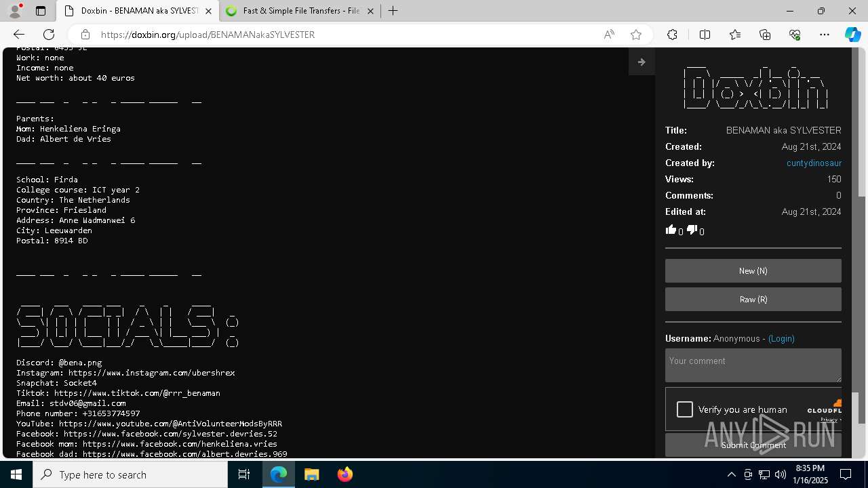The width and height of the screenshot is (868, 488).
Task: Open the Login link
Action: pyautogui.click(x=781, y=338)
